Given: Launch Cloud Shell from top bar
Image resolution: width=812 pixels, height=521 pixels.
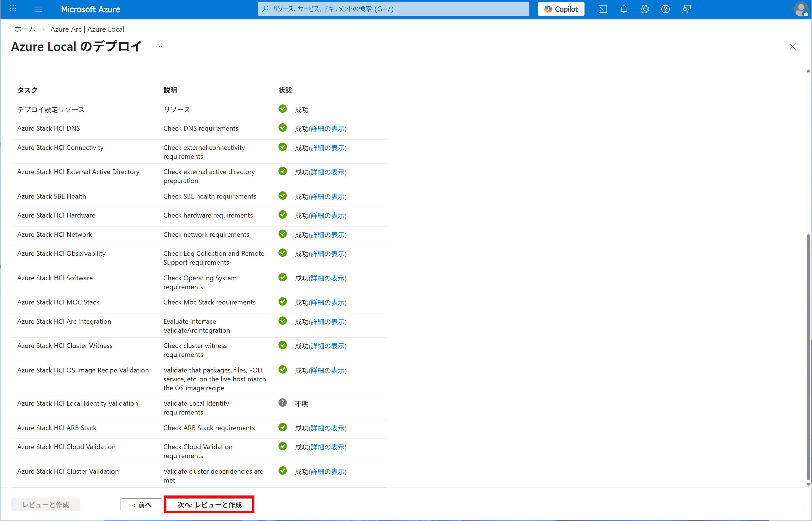Looking at the screenshot, I should (602, 9).
